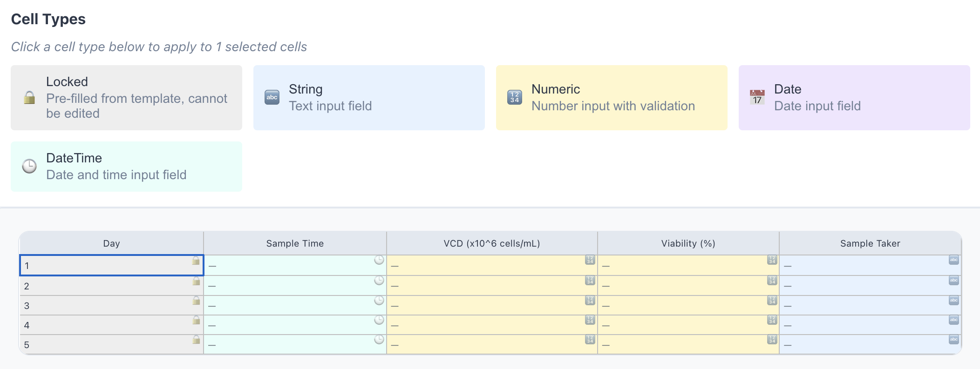Viewport: 980px width, 369px height.
Task: Select the Sample Taker cell in row 3
Action: [x=870, y=305]
